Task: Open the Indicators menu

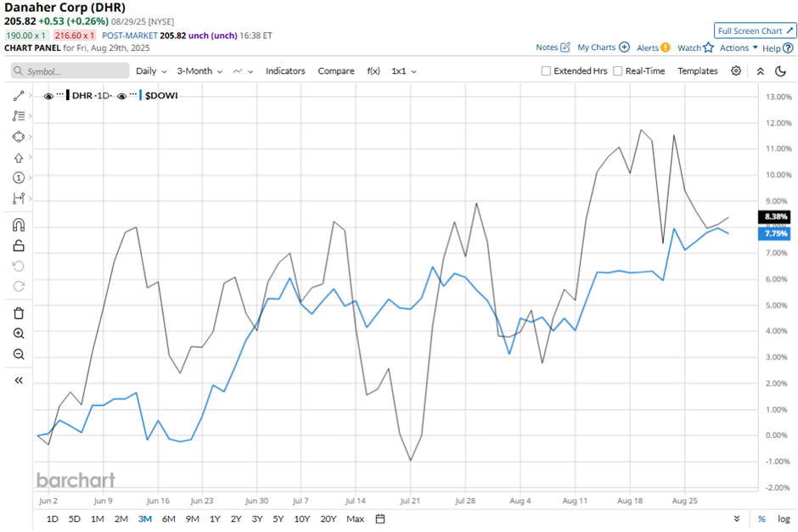Action: [x=285, y=71]
